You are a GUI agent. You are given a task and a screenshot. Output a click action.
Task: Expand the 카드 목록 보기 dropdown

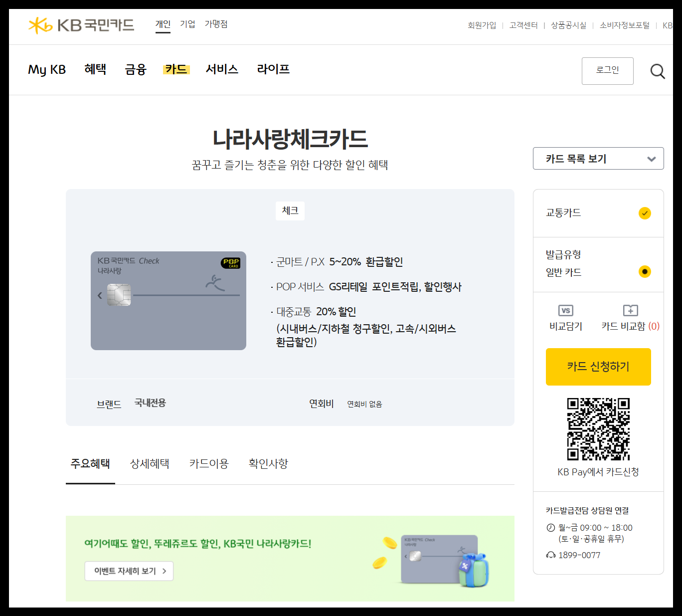point(598,159)
